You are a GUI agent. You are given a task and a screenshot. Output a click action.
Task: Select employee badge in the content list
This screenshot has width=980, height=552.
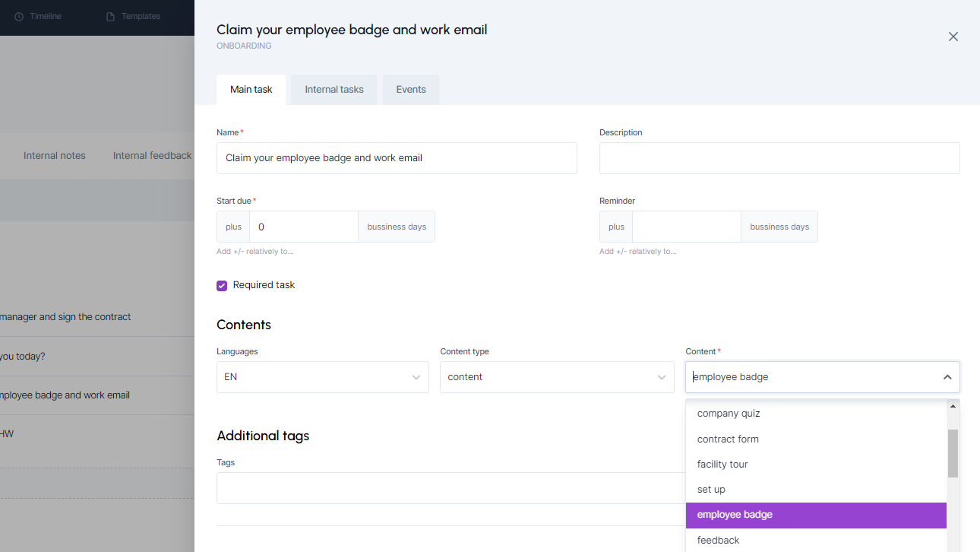point(816,515)
